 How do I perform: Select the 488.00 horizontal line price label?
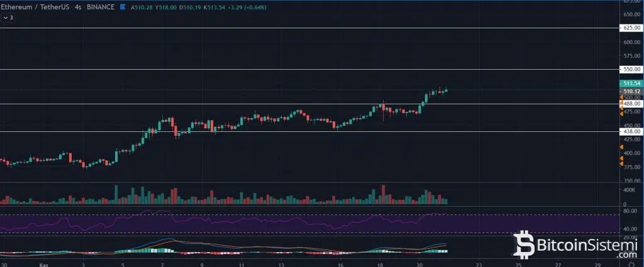tap(631, 104)
